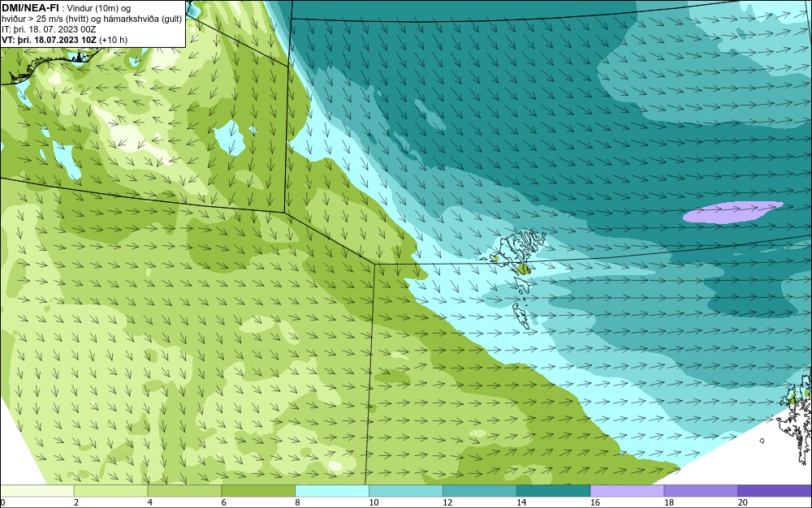
Task: Click the legend scale label "0"
Action: pyautogui.click(x=2, y=502)
